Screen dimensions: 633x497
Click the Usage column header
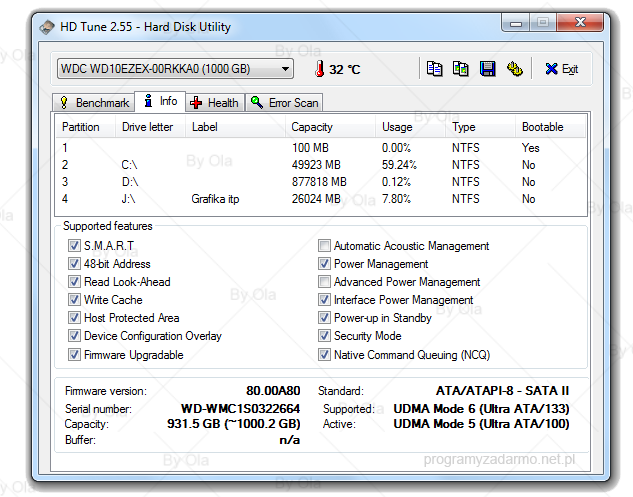(411, 127)
